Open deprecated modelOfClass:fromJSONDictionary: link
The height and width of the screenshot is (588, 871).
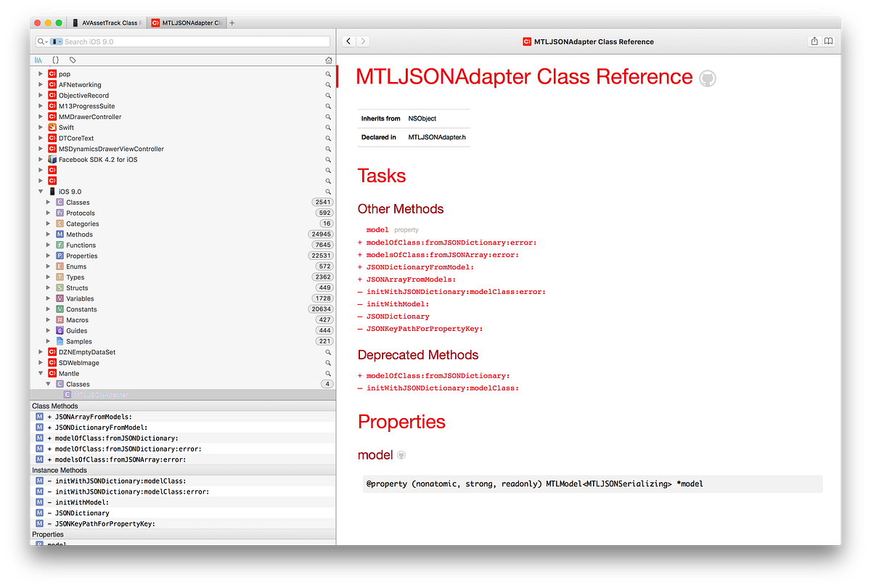coord(438,376)
